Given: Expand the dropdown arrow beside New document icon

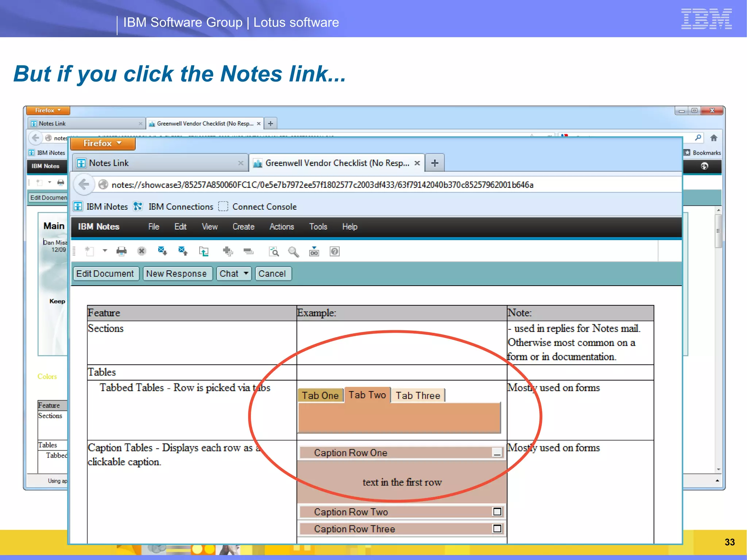Looking at the screenshot, I should (105, 251).
